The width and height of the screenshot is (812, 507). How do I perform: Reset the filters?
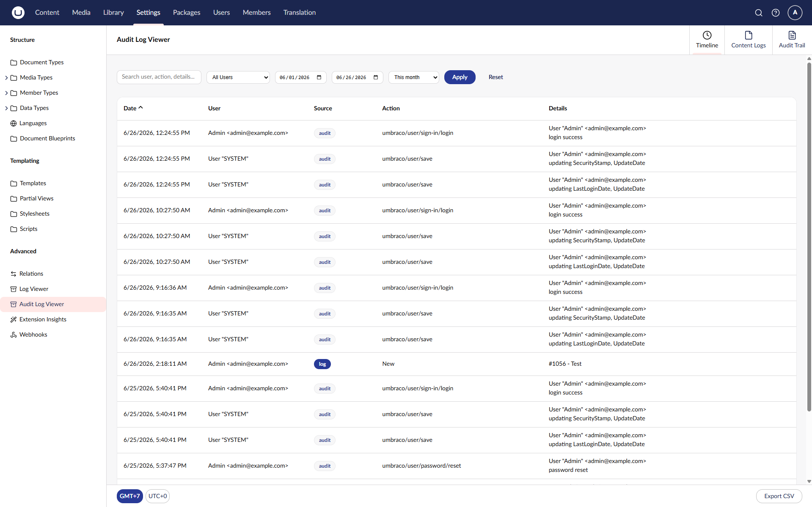pyautogui.click(x=495, y=77)
